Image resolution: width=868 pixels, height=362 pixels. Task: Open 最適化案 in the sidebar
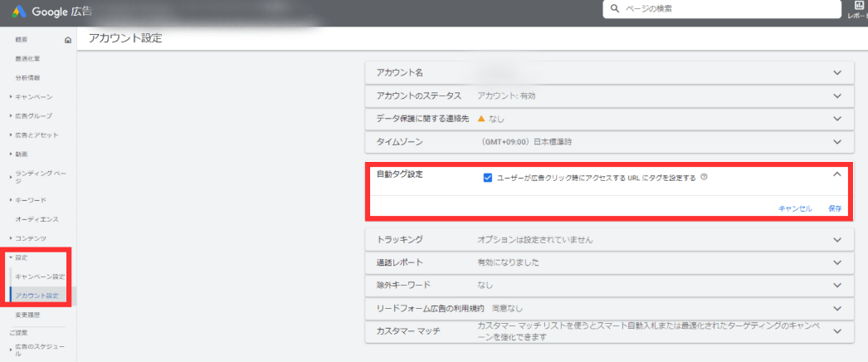27,59
